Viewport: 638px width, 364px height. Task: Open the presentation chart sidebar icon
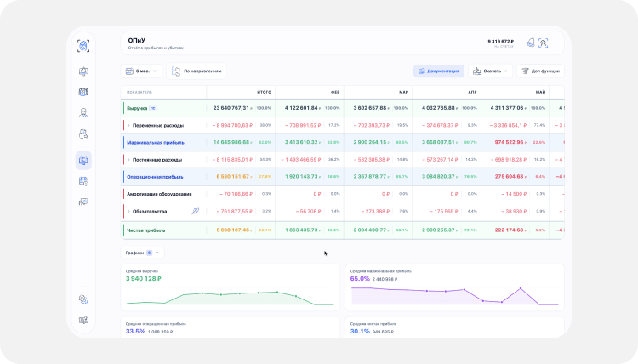pos(83,202)
